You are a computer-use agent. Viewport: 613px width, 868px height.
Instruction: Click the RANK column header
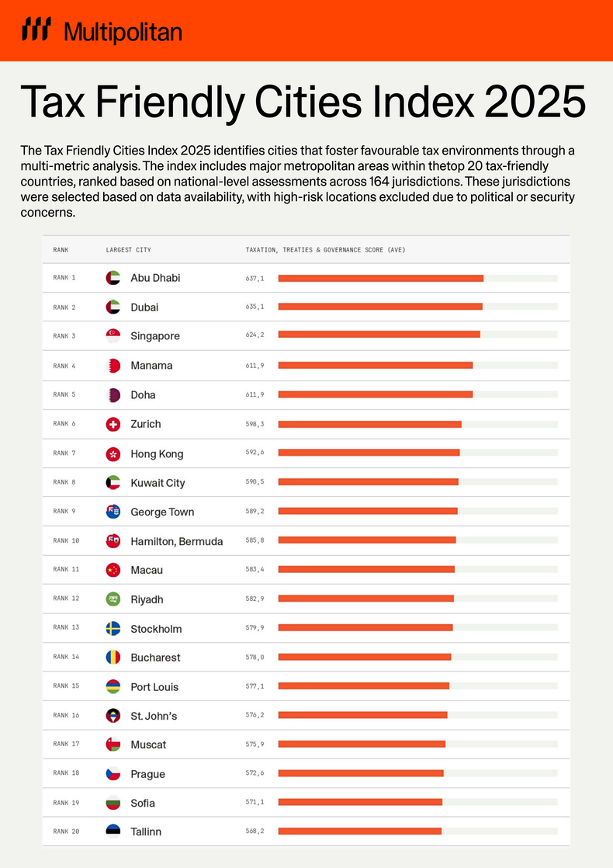point(61,250)
